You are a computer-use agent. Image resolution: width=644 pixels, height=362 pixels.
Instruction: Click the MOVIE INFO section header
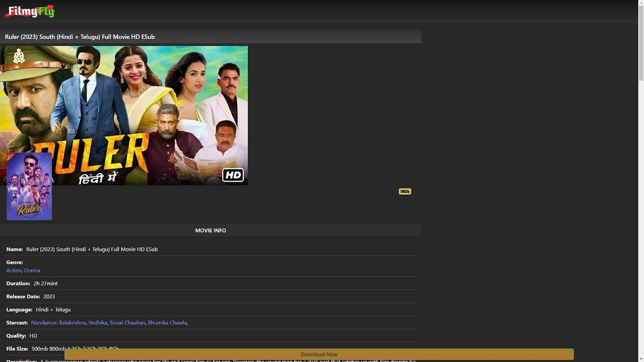211,230
